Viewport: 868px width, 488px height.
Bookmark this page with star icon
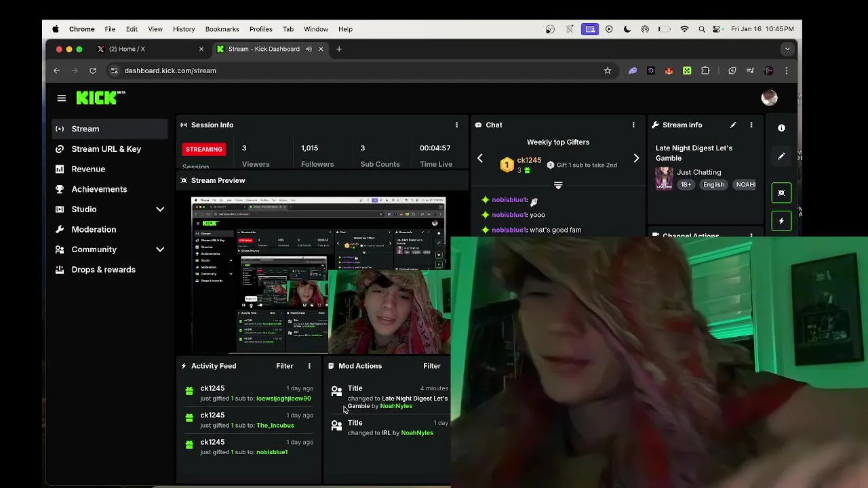point(608,70)
